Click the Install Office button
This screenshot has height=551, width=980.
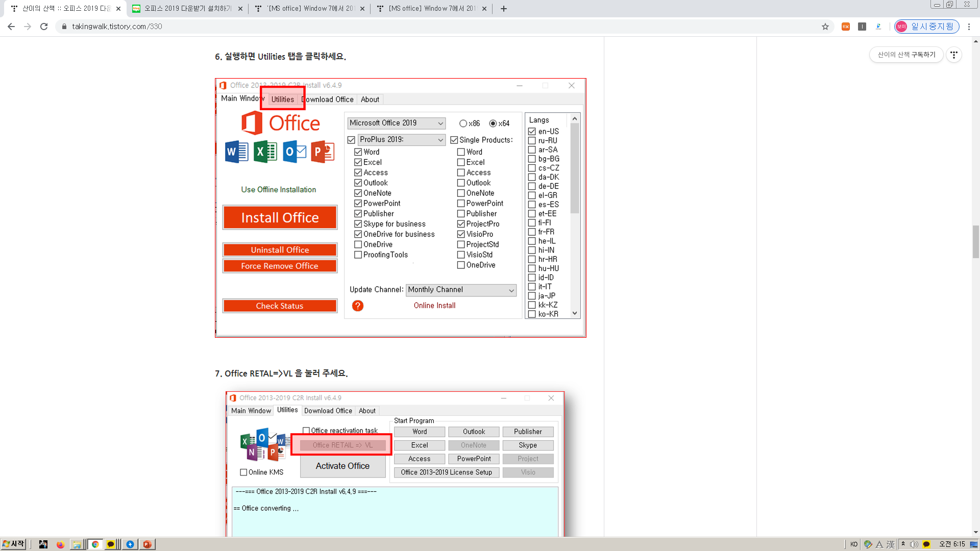click(x=280, y=218)
